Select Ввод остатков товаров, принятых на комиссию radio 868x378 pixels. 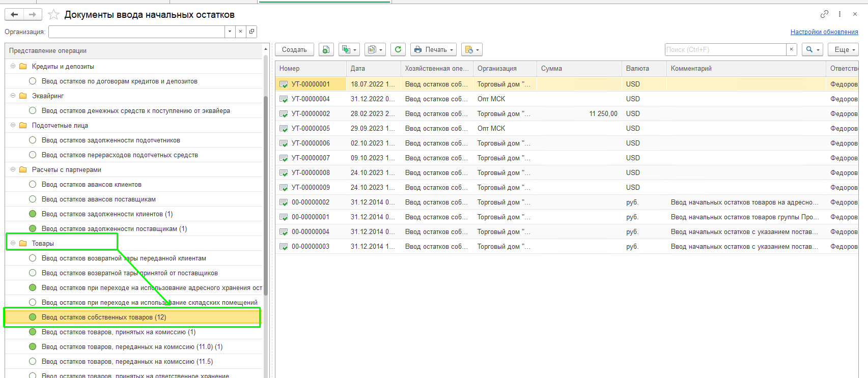click(x=33, y=332)
